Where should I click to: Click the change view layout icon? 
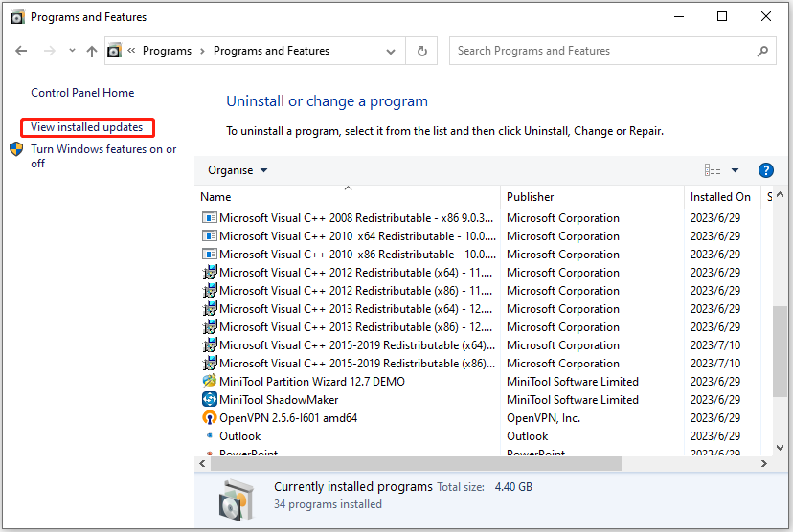713,170
